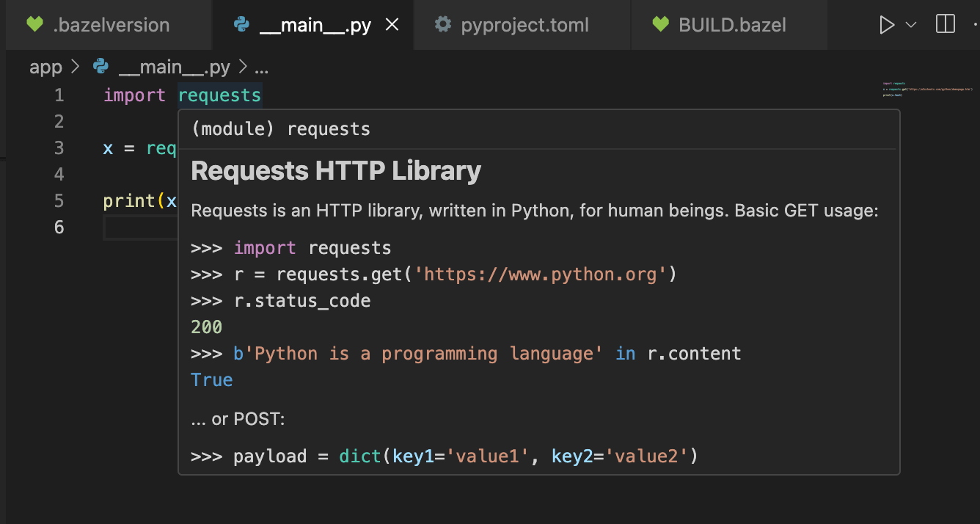Click line number 1 in the gutter
980x524 pixels.
[59, 95]
